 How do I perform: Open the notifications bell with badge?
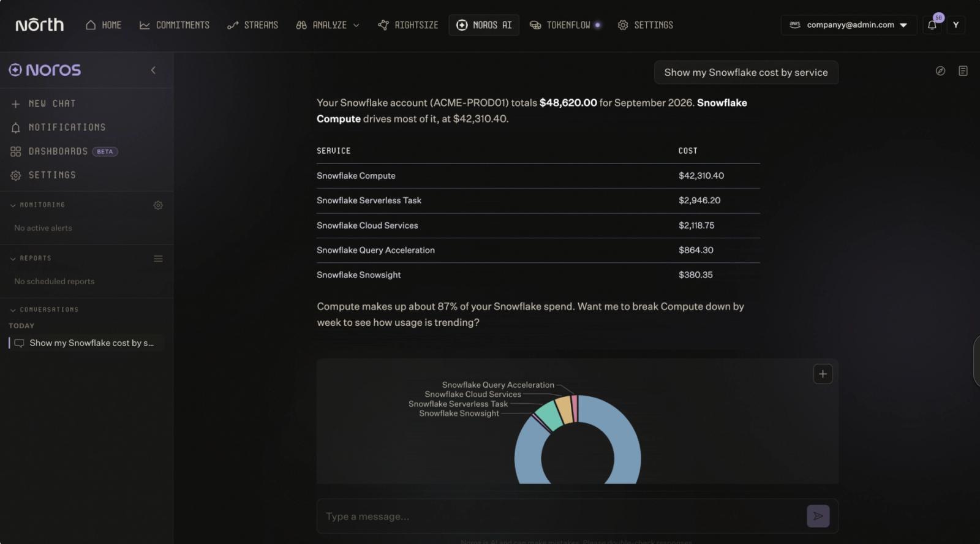(x=932, y=25)
